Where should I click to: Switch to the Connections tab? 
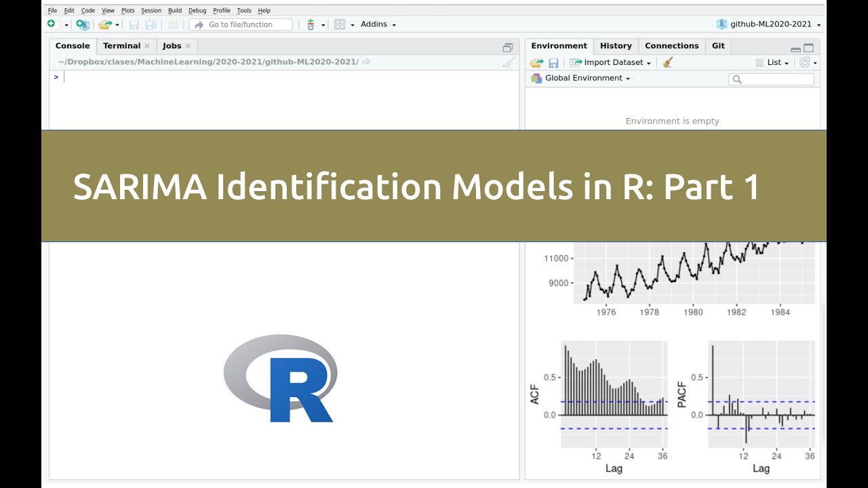[x=671, y=46]
